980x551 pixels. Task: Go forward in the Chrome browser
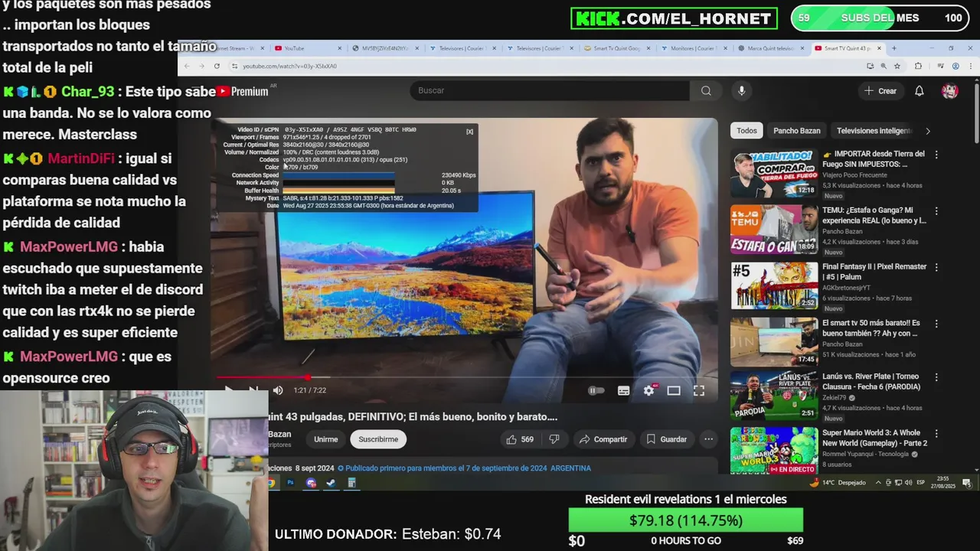[x=201, y=66]
